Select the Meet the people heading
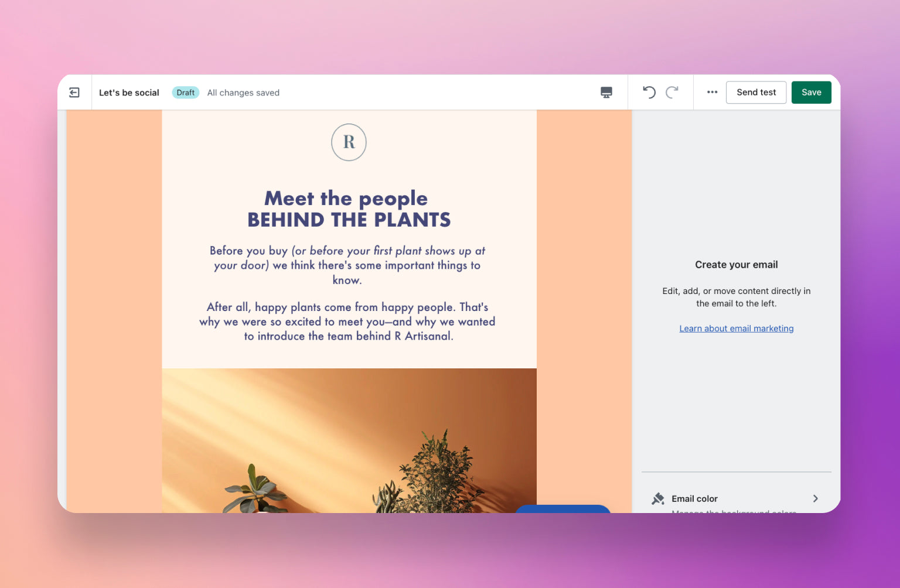Screen dimensions: 900x588 (x=349, y=208)
